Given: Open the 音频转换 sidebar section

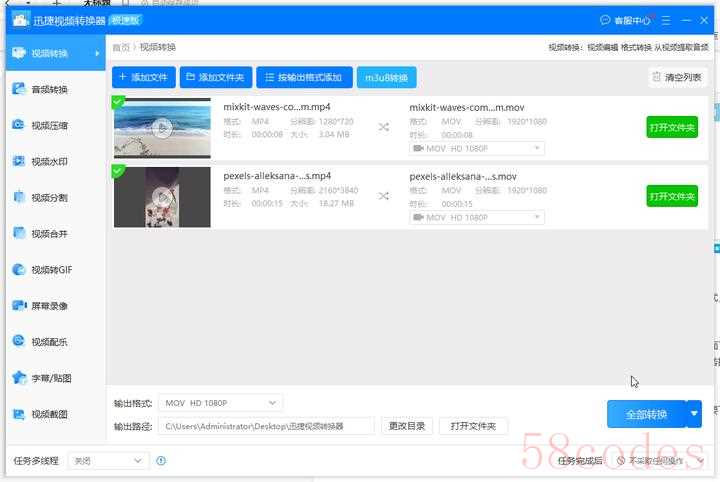Looking at the screenshot, I should click(55, 89).
